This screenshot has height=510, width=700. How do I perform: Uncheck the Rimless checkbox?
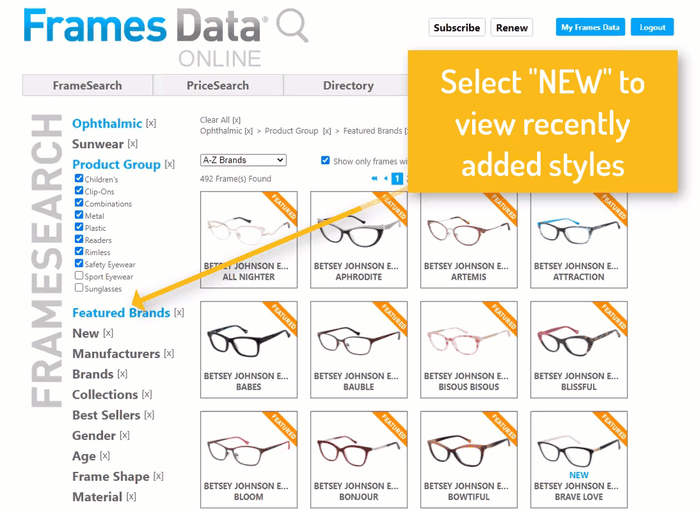79,251
